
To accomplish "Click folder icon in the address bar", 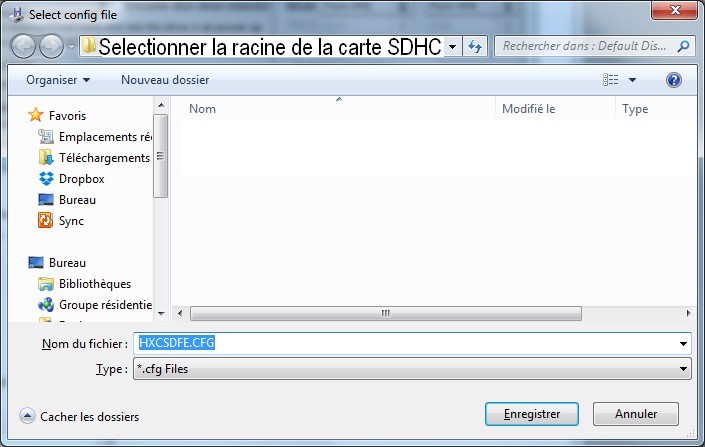I will click(x=89, y=45).
